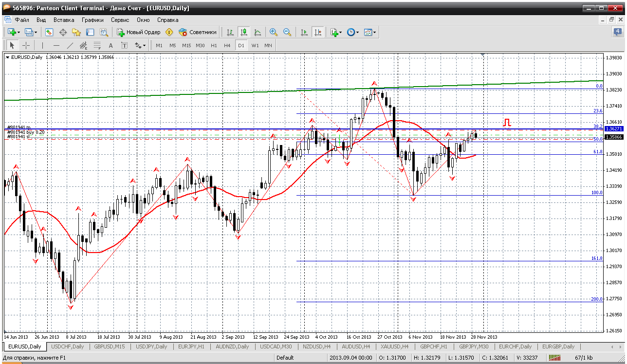Click the blue notification icon at toolbar's right end
Image resolution: width=627 pixels, height=364 pixels.
point(617,32)
